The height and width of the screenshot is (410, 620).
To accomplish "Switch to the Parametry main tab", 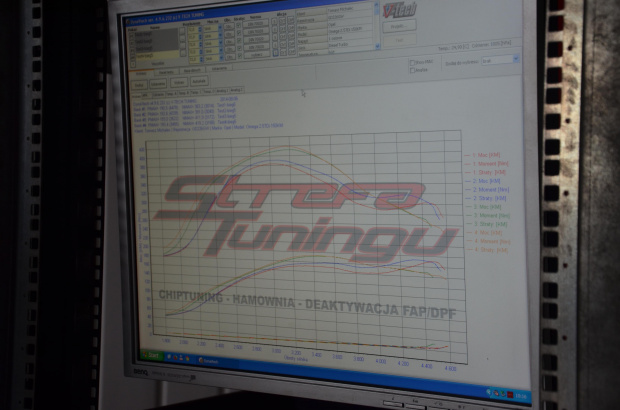I will click(166, 72).
